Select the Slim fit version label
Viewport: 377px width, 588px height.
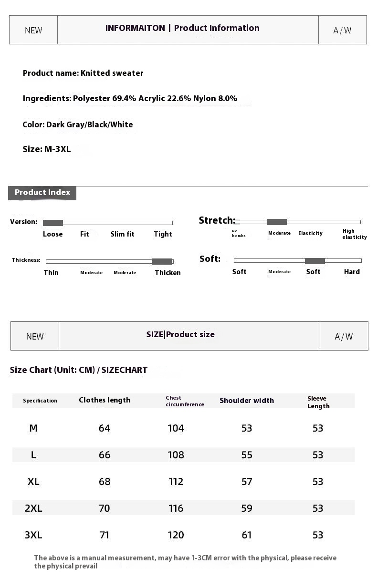coord(122,234)
